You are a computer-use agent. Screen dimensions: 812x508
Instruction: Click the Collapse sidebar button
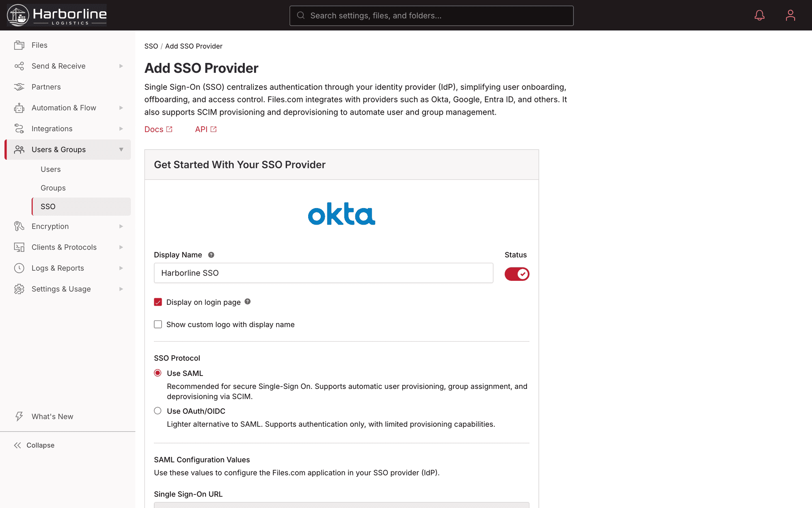(x=34, y=445)
